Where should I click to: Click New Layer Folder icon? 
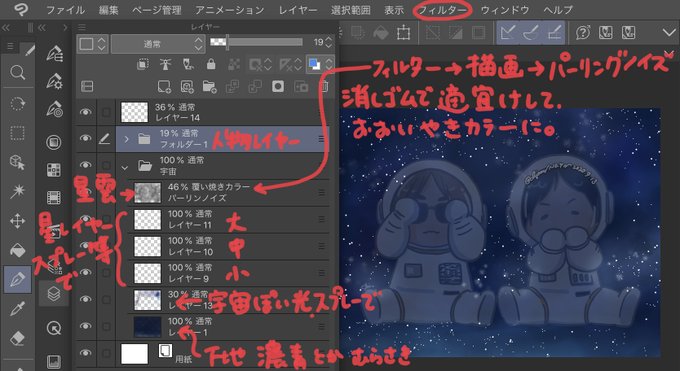209,87
